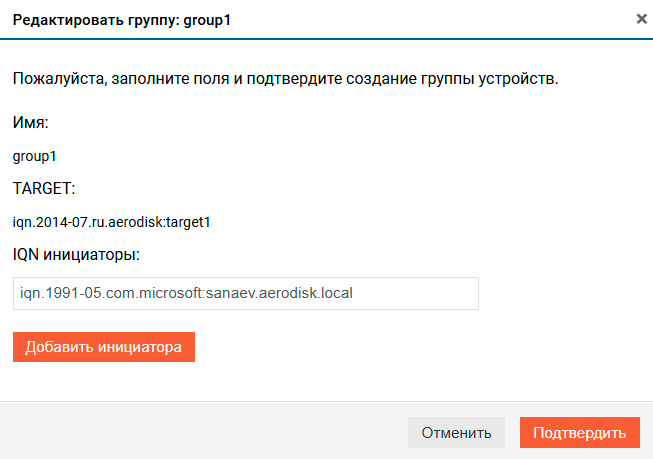Click the group1 name value

[34, 156]
